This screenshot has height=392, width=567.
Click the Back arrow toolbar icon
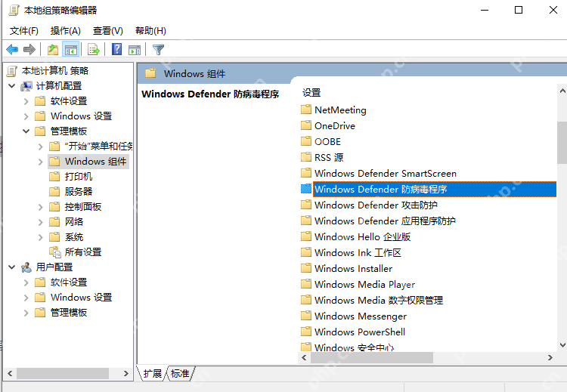tap(12, 50)
